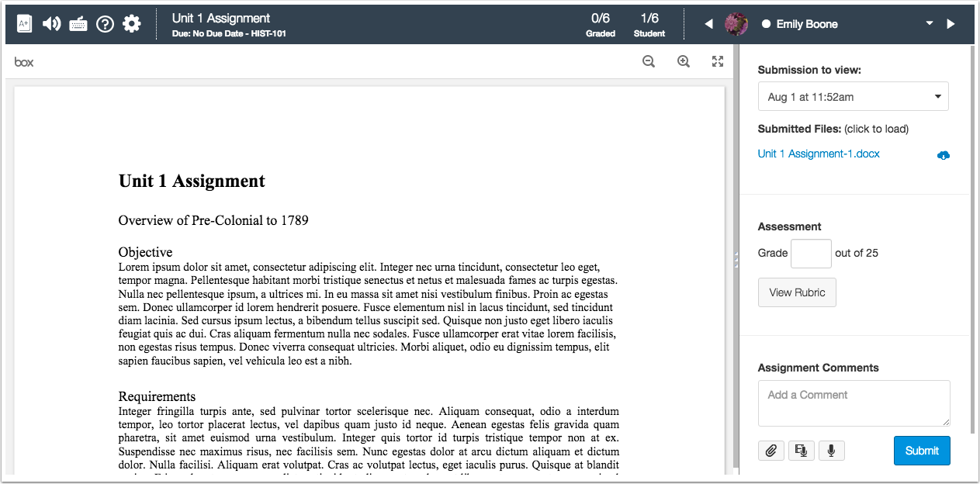Open Unit 1 Assignment-1.docx file link
This screenshot has width=980, height=484.
(819, 154)
